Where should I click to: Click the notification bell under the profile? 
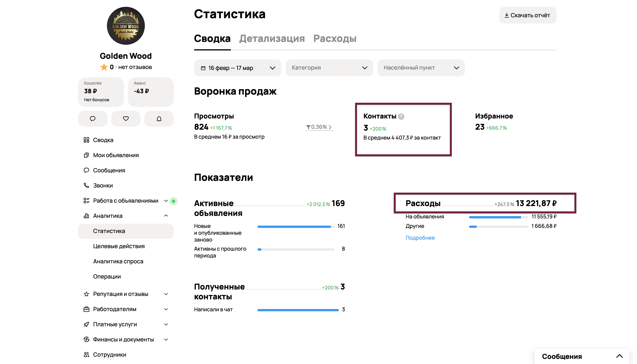click(x=159, y=118)
